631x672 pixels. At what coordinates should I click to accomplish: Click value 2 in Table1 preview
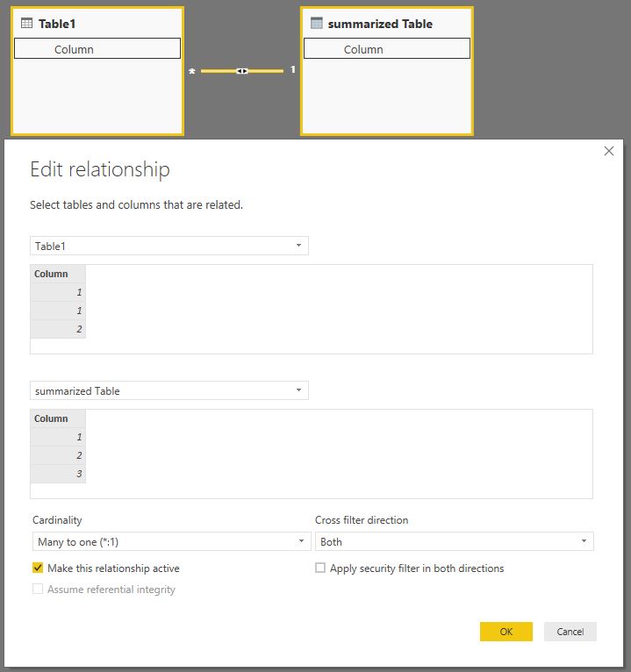tap(58, 329)
